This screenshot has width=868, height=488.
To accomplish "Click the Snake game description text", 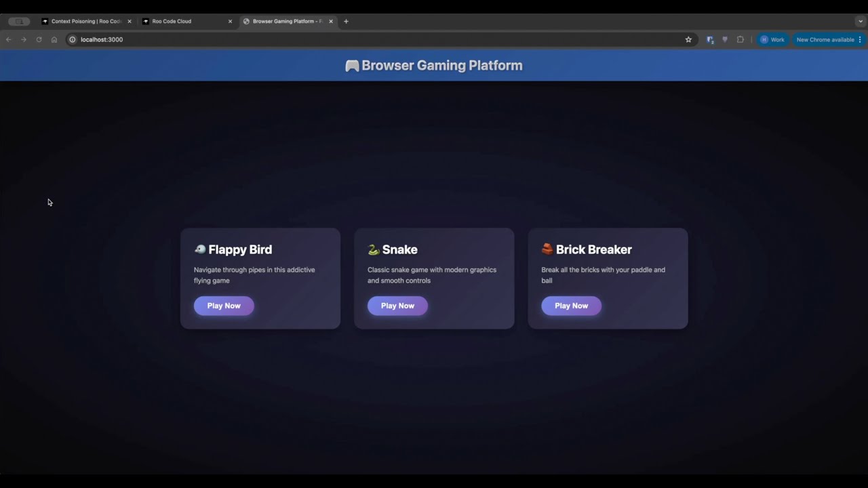I will [432, 275].
